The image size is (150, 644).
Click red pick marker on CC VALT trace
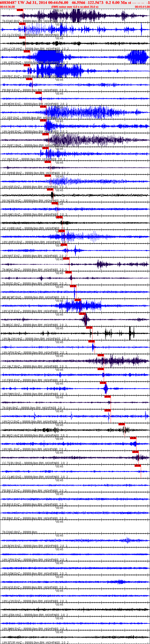tap(101, 355)
